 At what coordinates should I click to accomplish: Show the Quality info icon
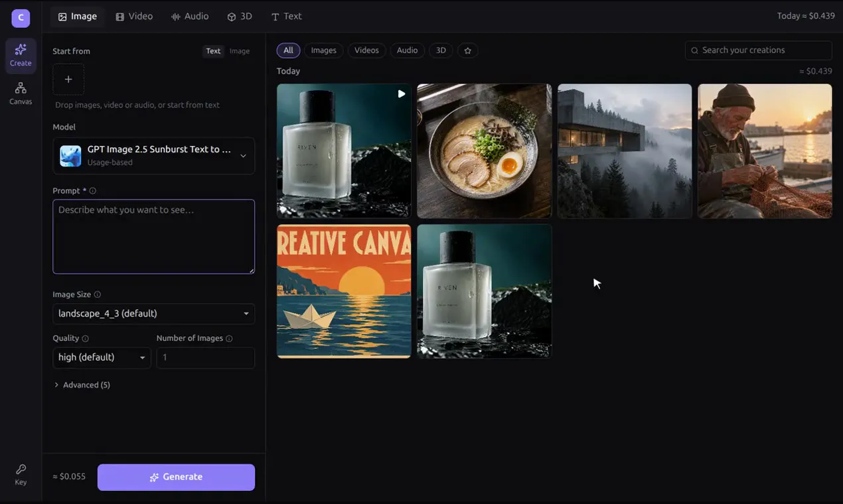click(85, 338)
